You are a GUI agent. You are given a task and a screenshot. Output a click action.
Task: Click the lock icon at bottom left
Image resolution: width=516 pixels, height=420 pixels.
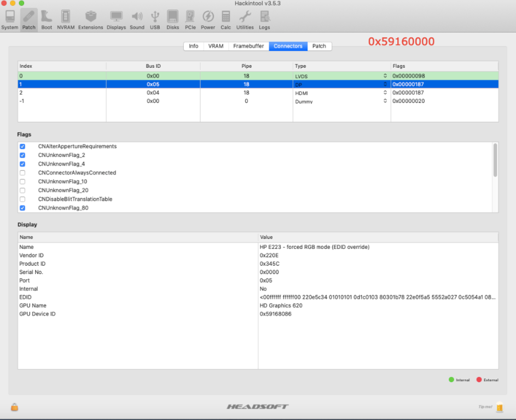(x=14, y=407)
